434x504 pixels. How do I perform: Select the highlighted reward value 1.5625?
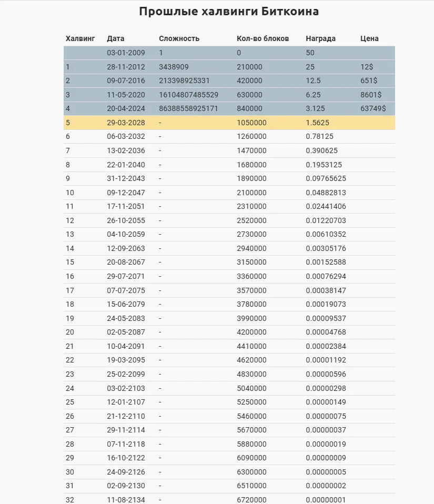coord(318,123)
